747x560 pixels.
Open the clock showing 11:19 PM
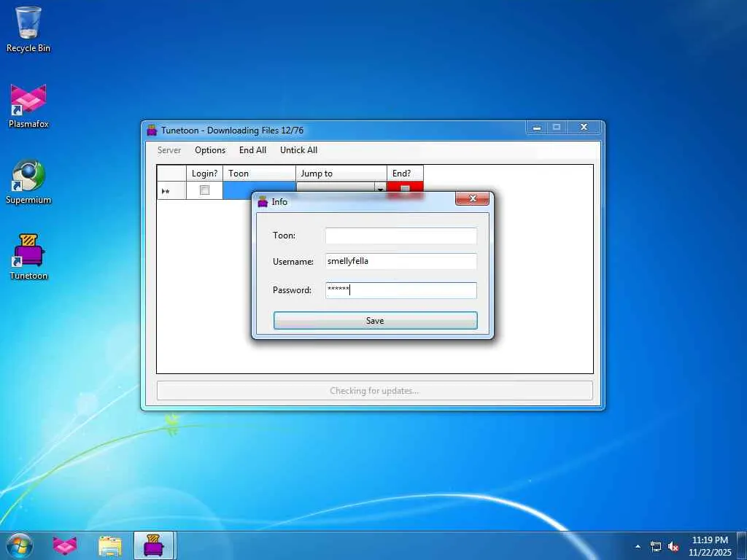(710, 545)
